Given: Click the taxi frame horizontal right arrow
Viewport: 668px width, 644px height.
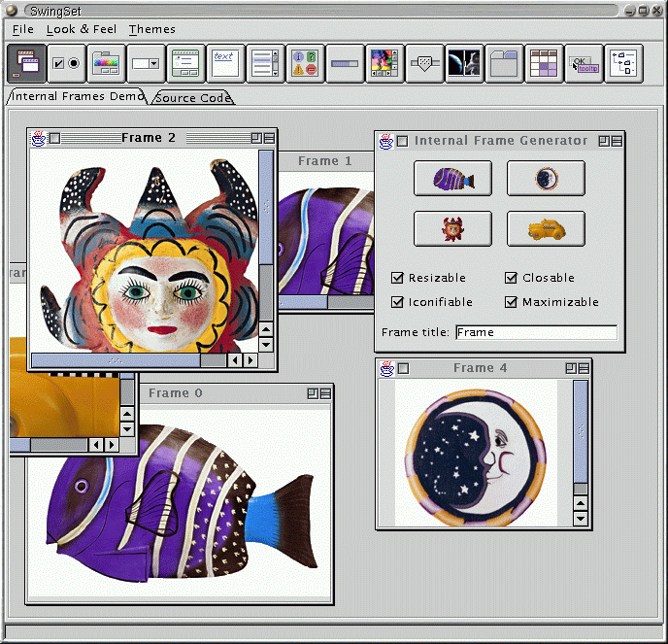Looking at the screenshot, I should 112,445.
